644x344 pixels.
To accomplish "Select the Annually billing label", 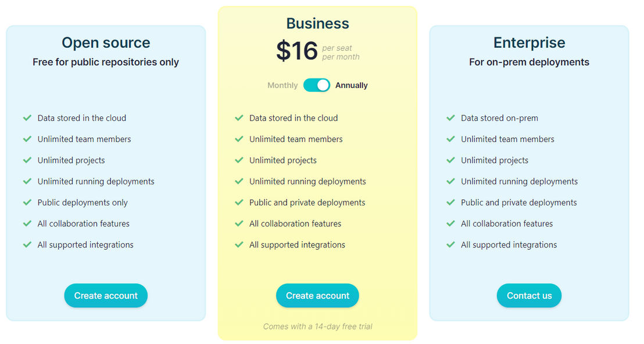I will 351,85.
